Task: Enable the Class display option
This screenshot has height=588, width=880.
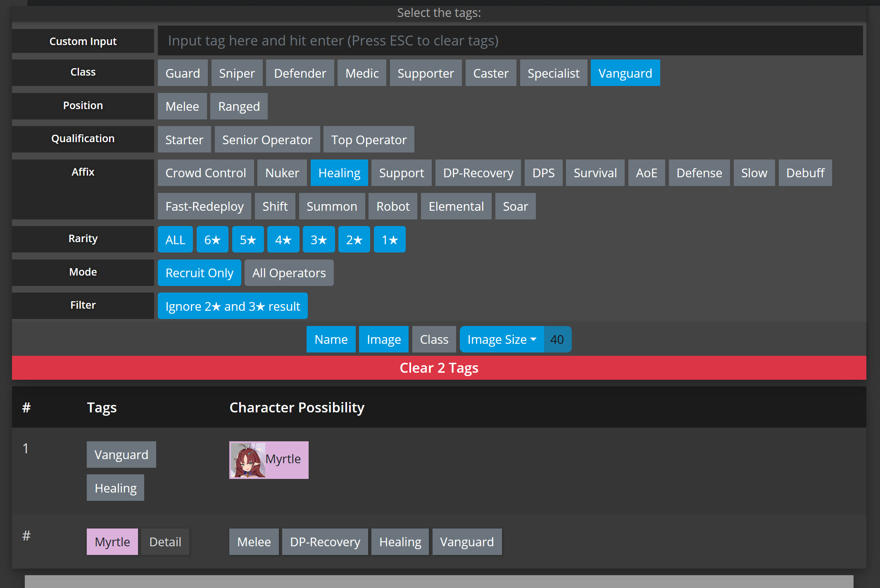Action: pos(434,340)
